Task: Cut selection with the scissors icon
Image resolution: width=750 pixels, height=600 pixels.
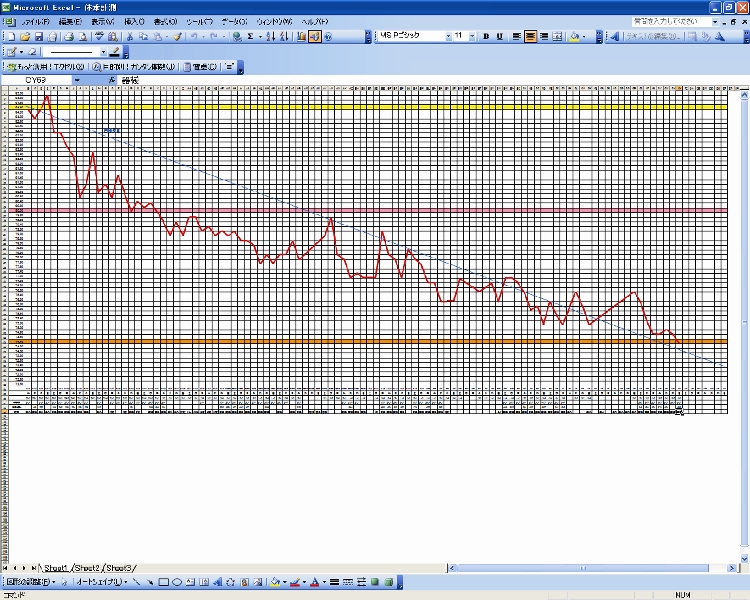Action: point(129,36)
